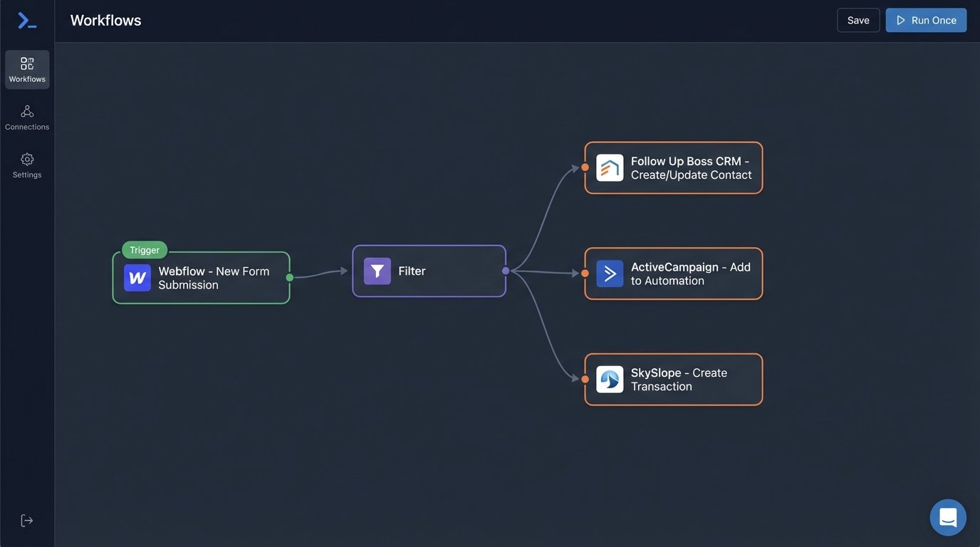
Task: Click the SkySlope logo icon
Action: 609,379
